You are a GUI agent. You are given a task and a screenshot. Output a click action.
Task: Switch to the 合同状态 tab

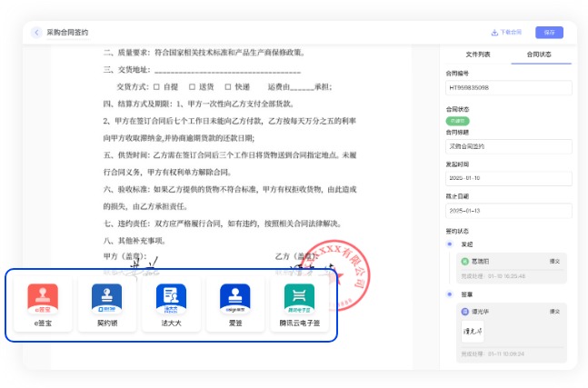point(539,55)
